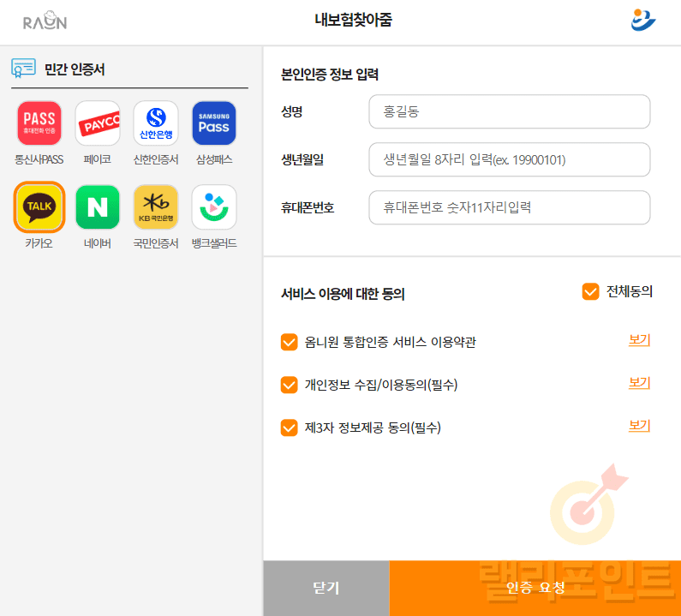The width and height of the screenshot is (681, 616).
Task: Select KB 국민인증서 certificate icon
Action: pyautogui.click(x=156, y=207)
